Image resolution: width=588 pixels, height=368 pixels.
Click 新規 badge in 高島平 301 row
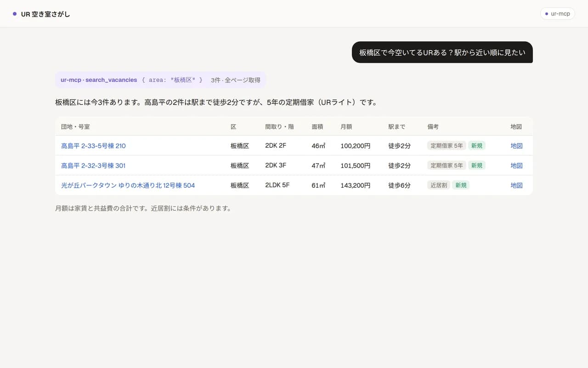(477, 166)
